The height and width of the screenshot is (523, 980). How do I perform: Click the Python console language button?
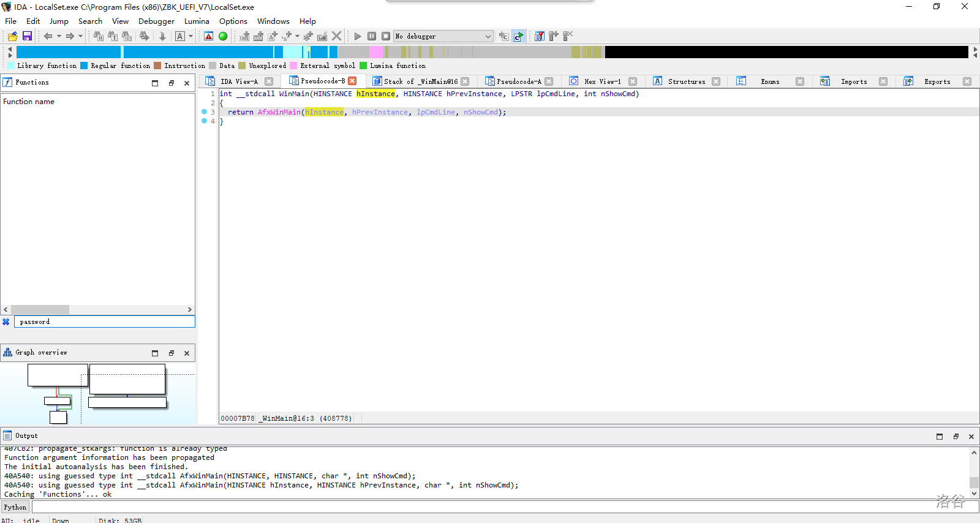click(x=15, y=507)
